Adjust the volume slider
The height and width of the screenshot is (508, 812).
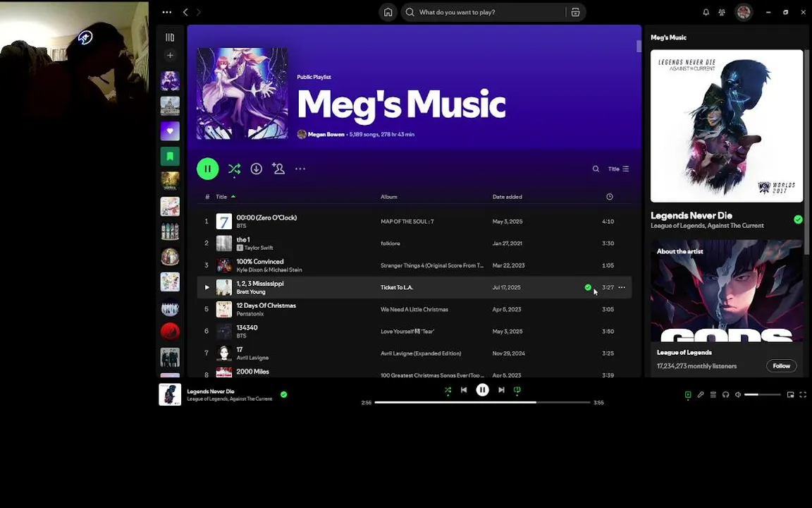[762, 394]
